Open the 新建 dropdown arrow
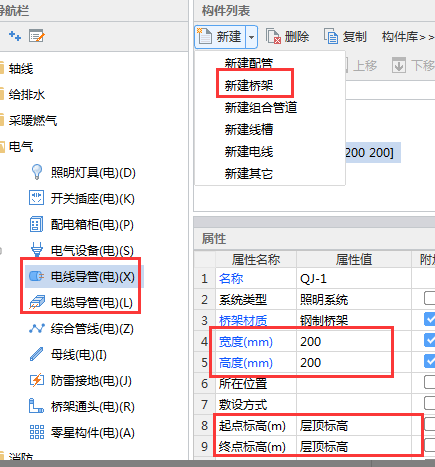The image size is (435, 467). click(x=252, y=37)
